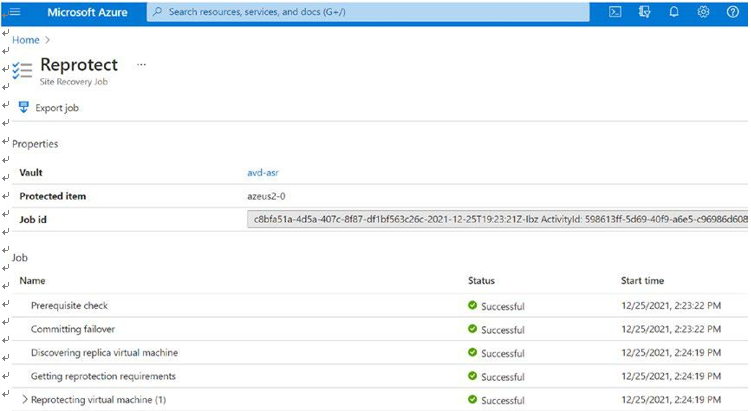Open Directories and subscriptions filter icon

[x=644, y=12]
